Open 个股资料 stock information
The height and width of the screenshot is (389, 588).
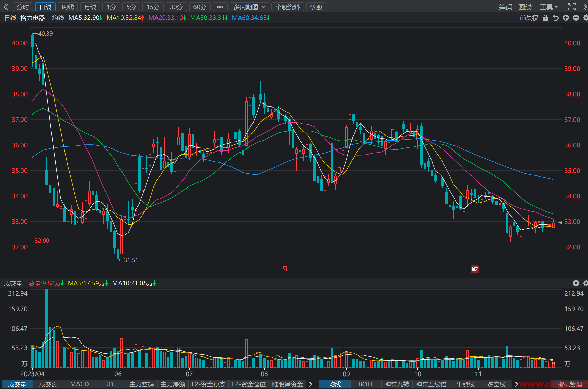(x=288, y=7)
